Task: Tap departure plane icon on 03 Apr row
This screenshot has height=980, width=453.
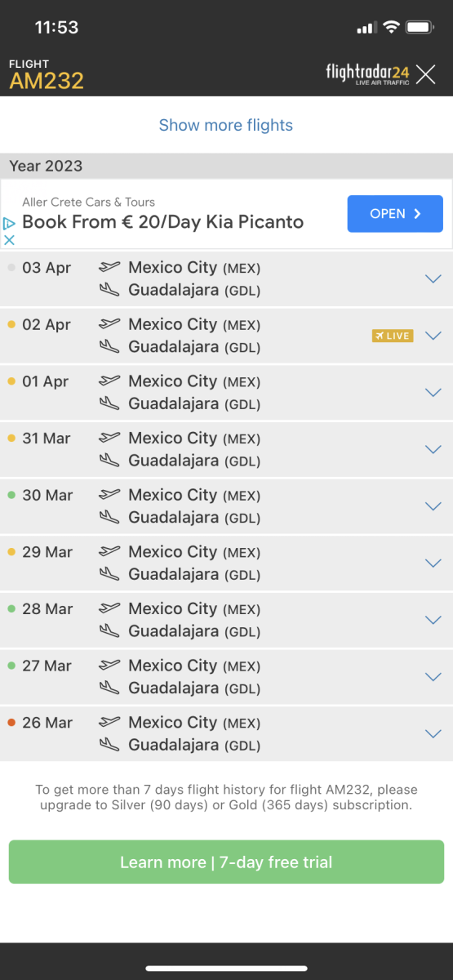Action: click(109, 267)
